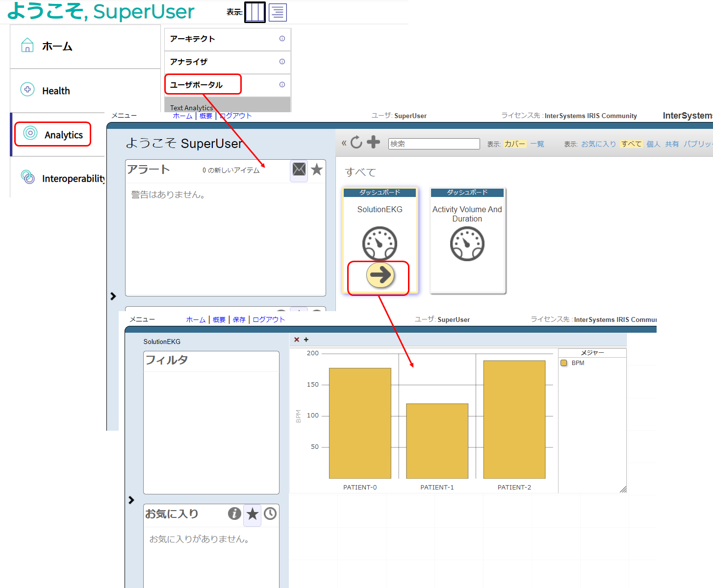Screen dimensions: 713x588
Task: Remove the widget with the red X icon
Action: [x=297, y=340]
